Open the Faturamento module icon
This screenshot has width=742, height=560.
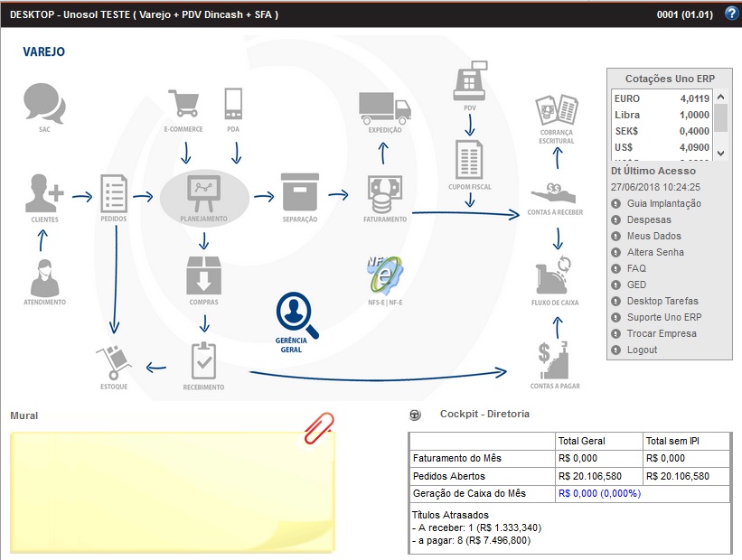tap(385, 192)
